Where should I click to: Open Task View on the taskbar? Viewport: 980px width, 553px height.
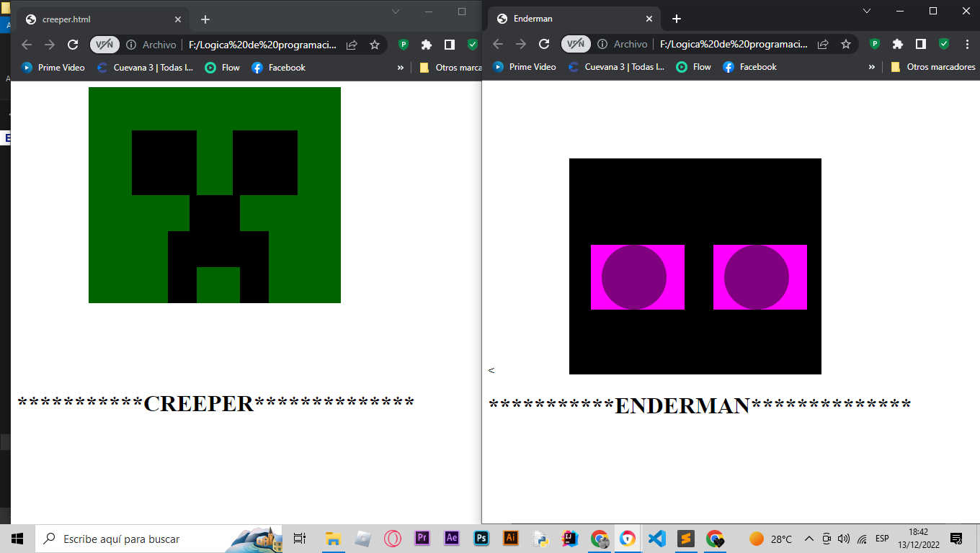click(x=300, y=539)
